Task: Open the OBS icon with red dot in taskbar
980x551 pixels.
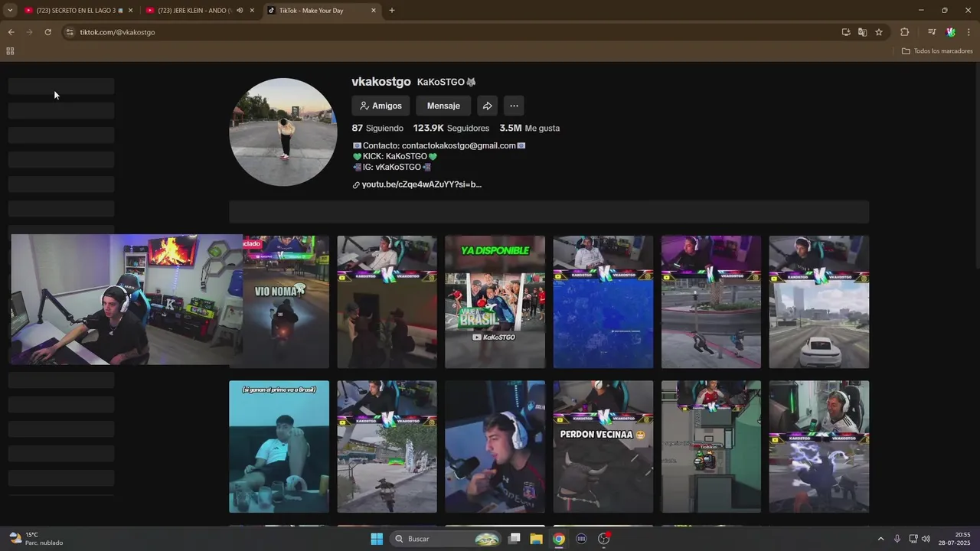Action: (604, 539)
